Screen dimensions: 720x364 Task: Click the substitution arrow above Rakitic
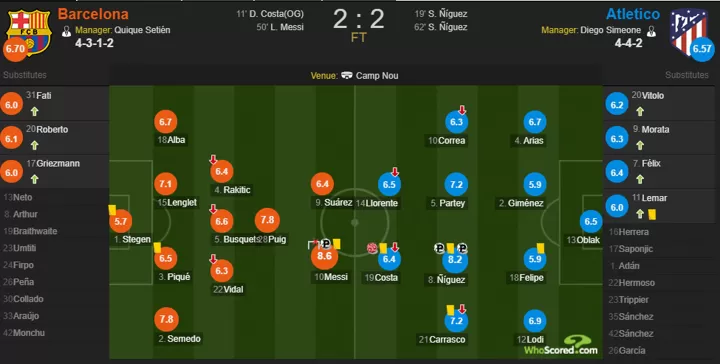(213, 160)
